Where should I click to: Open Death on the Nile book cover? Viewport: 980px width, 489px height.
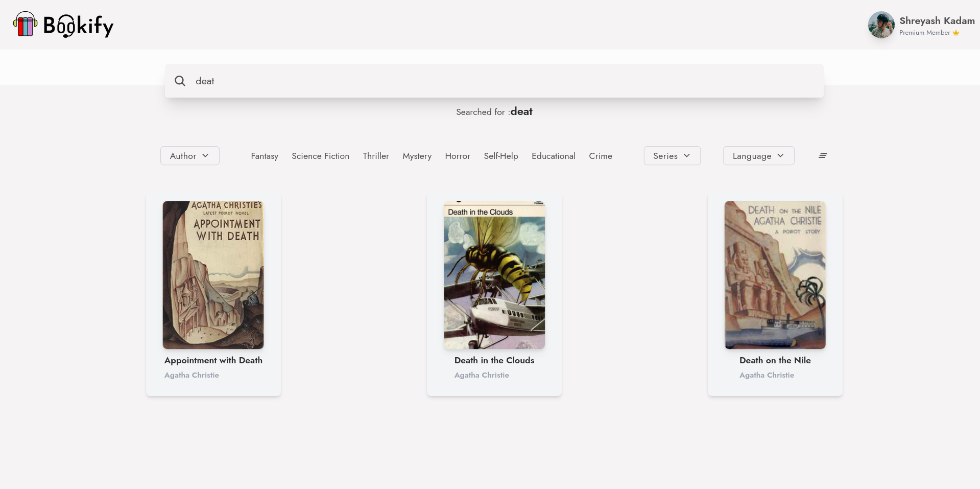pyautogui.click(x=775, y=275)
